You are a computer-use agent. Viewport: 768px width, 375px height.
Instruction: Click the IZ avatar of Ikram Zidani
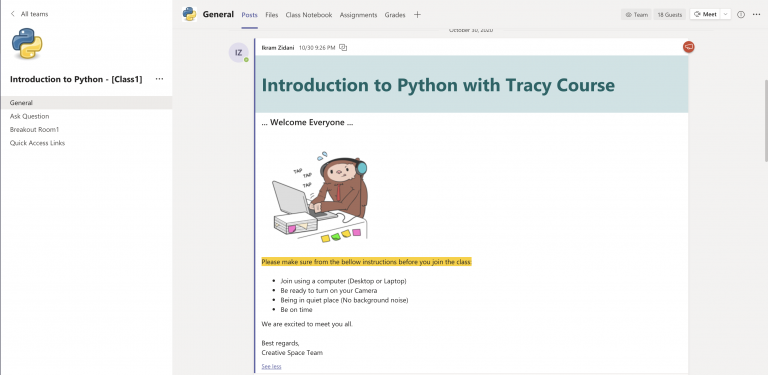pyautogui.click(x=239, y=52)
